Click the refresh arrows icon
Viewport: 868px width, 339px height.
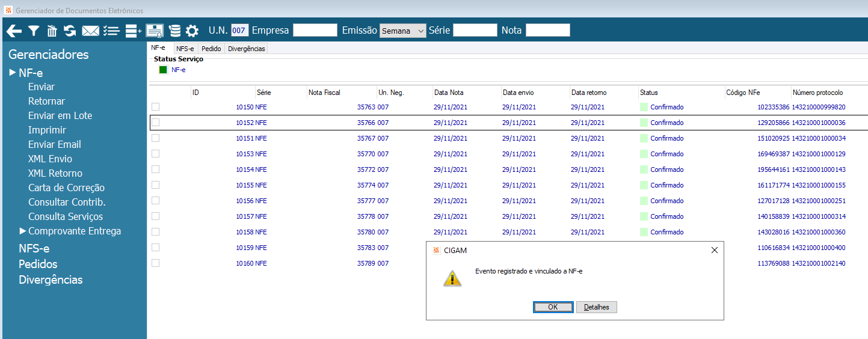(70, 31)
